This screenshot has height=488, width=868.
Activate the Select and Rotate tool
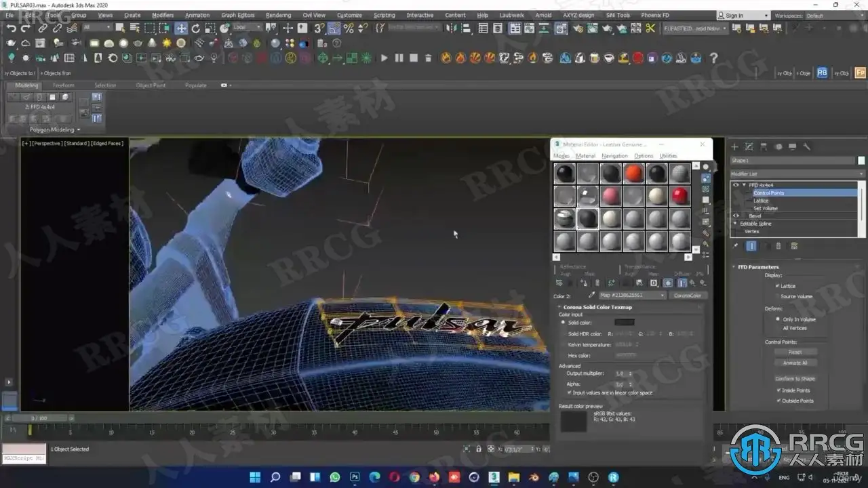point(196,28)
